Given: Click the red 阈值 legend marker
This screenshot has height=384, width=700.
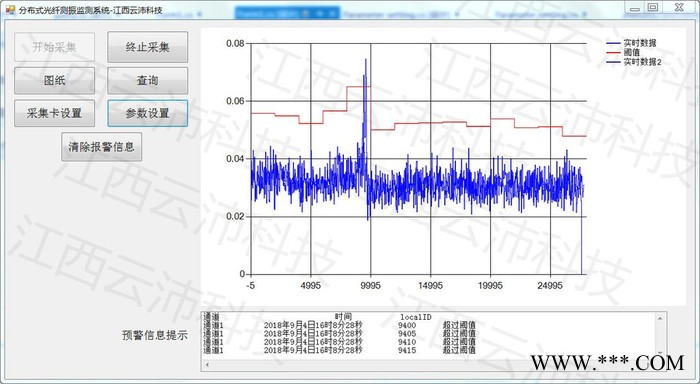Looking at the screenshot, I should 613,53.
